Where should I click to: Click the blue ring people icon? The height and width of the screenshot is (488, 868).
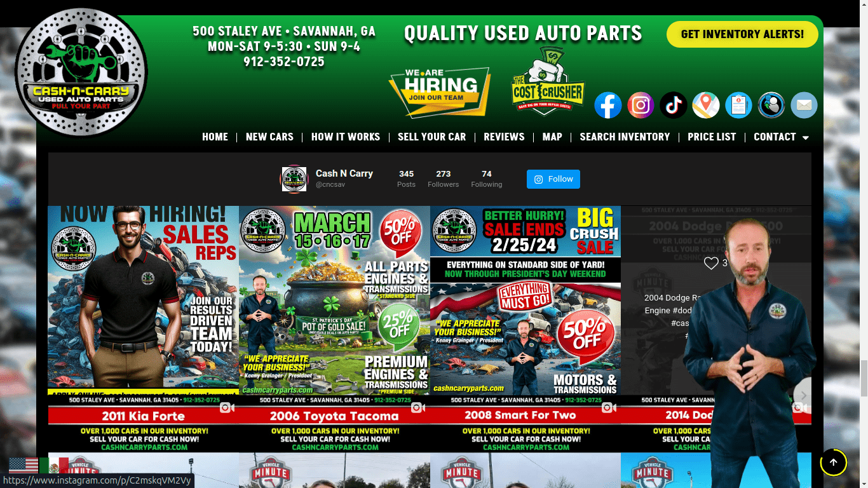pos(771,105)
